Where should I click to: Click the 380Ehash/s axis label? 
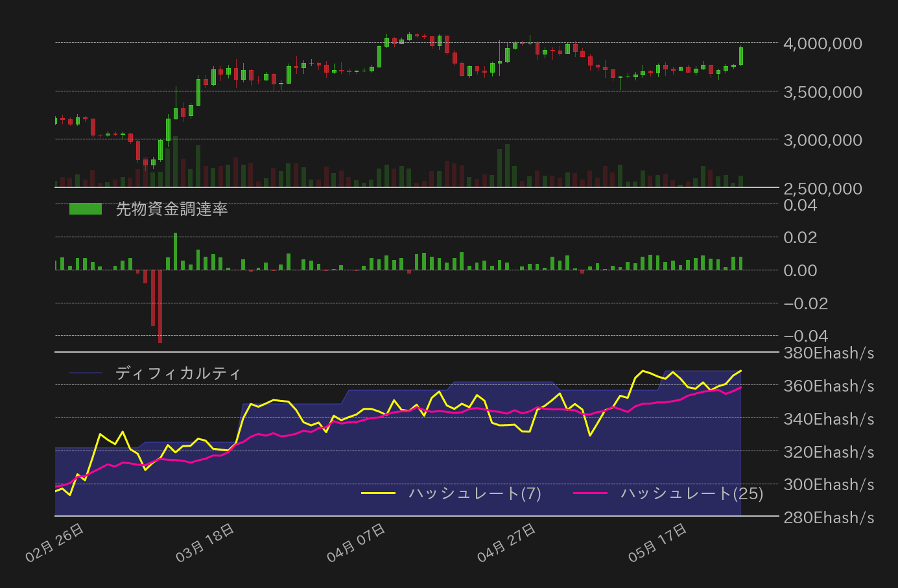pos(827,353)
